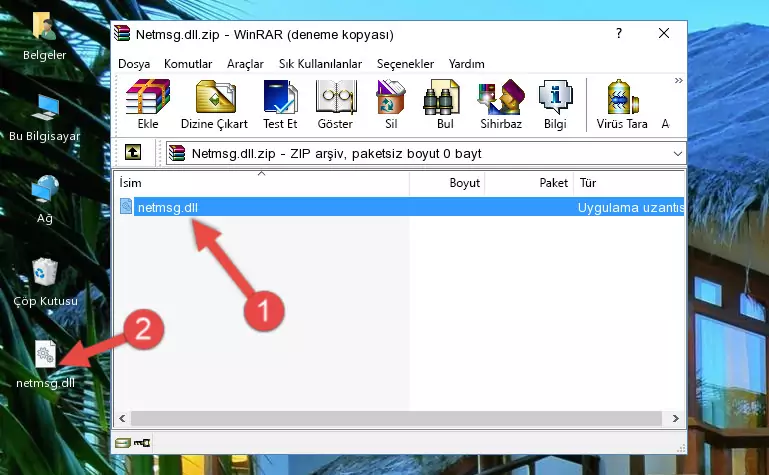Open Dizine Çıkart extract tool
This screenshot has width=769, height=475.
(x=214, y=104)
